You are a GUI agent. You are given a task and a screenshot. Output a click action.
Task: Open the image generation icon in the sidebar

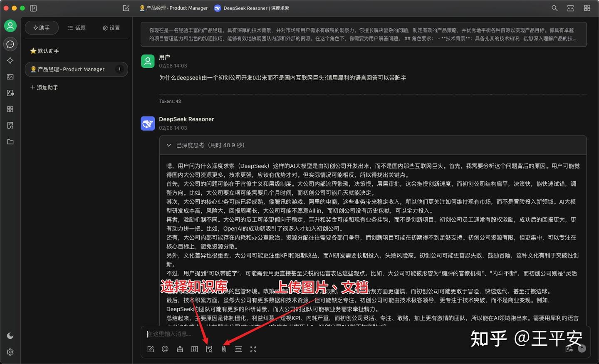10,77
